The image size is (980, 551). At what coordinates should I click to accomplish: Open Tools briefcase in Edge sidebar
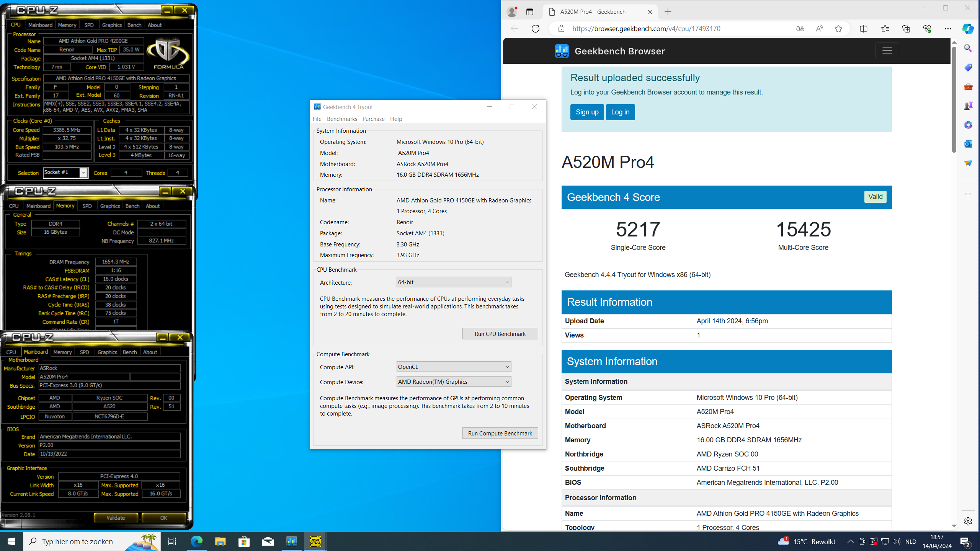[968, 87]
